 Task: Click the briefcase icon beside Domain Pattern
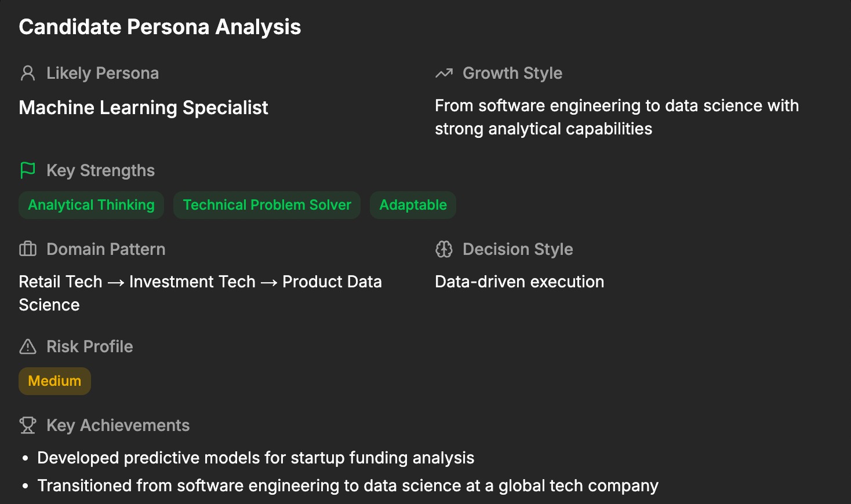28,249
